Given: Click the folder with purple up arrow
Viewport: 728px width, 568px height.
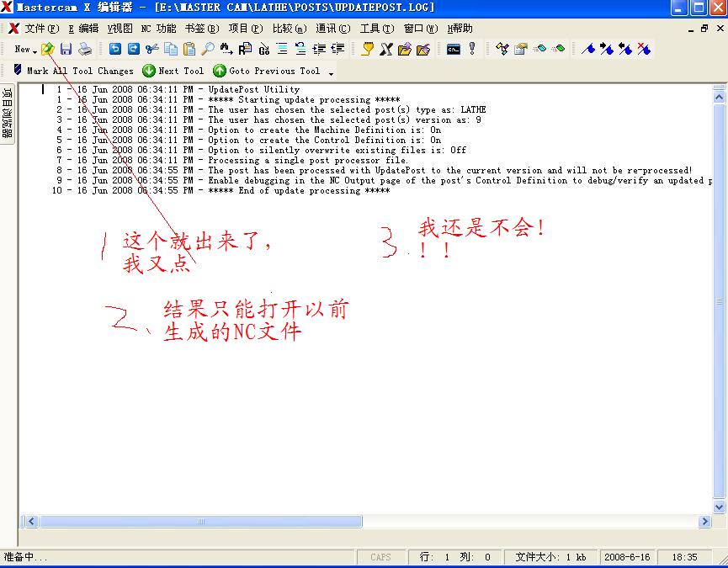Looking at the screenshot, I should click(x=404, y=49).
